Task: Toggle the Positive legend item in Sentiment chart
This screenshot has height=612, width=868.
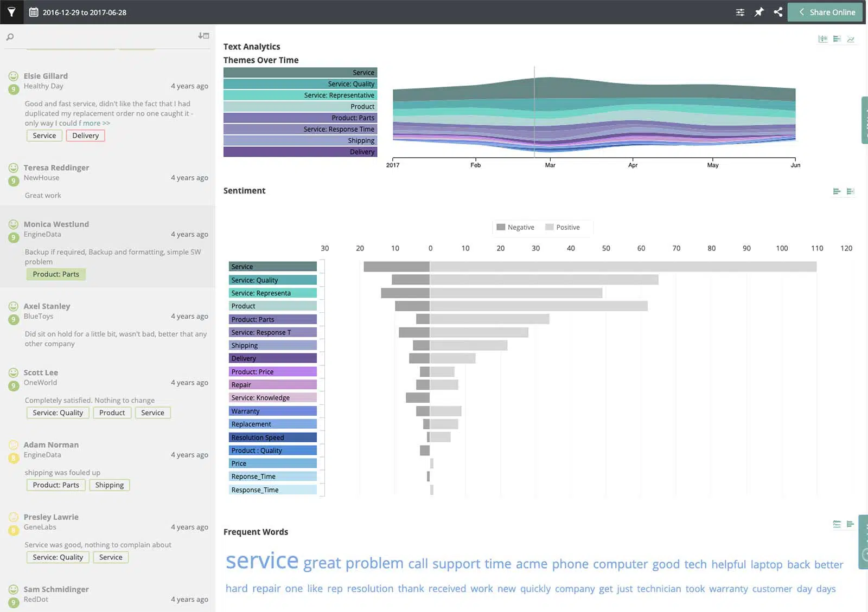Action: click(x=563, y=227)
